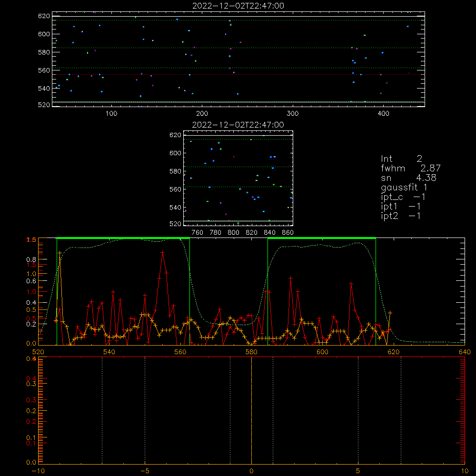Click y-axis label 580 on the top plot
Viewport: 476px width, 476px height.
tap(44, 52)
